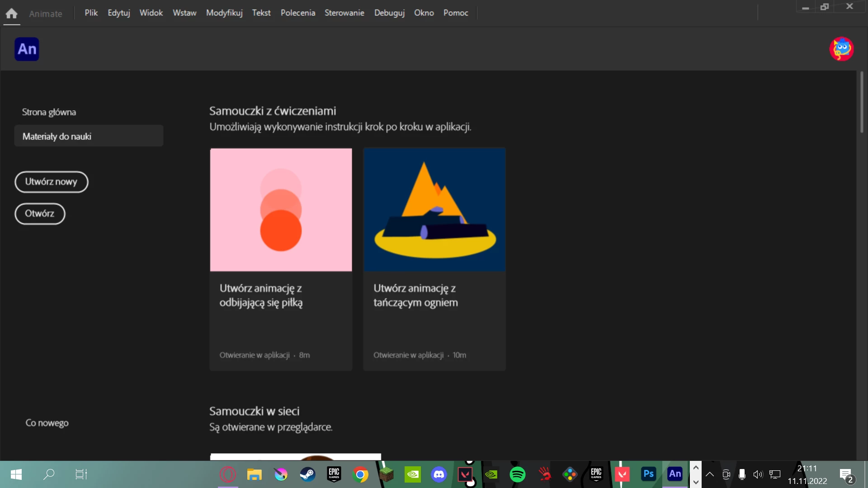Click the taskbar volume speaker icon
The height and width of the screenshot is (488, 868).
(x=758, y=474)
